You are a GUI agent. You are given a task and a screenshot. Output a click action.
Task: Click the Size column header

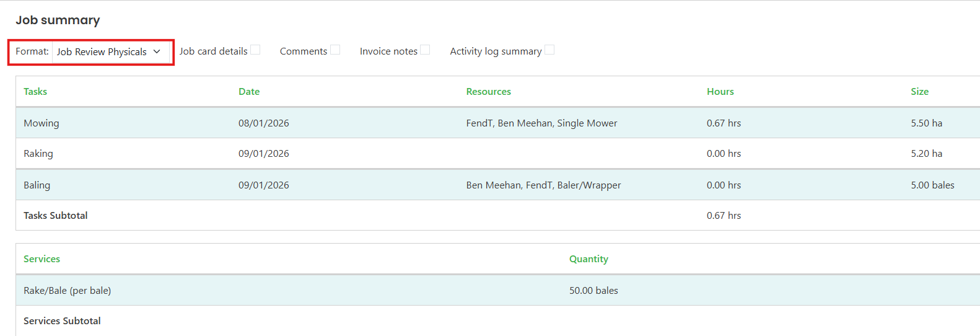tap(920, 92)
